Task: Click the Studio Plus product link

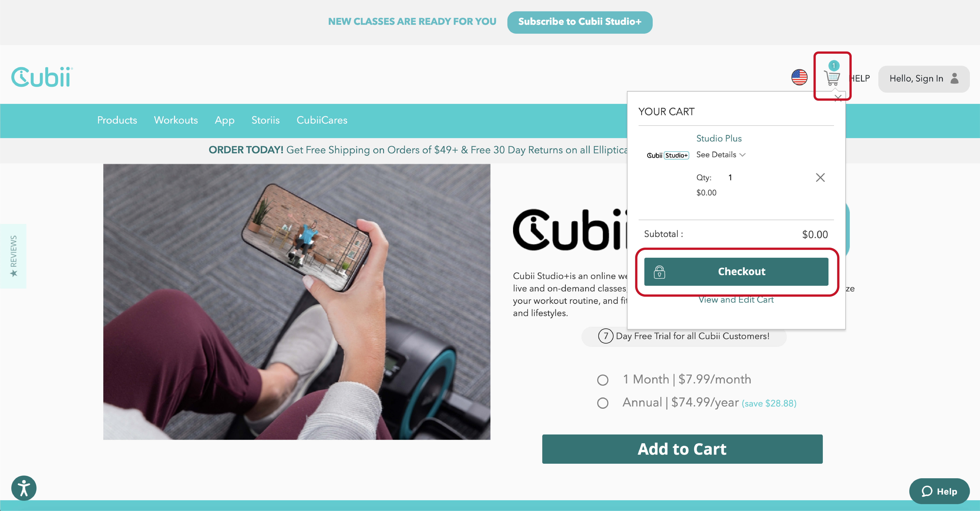Action: point(719,138)
